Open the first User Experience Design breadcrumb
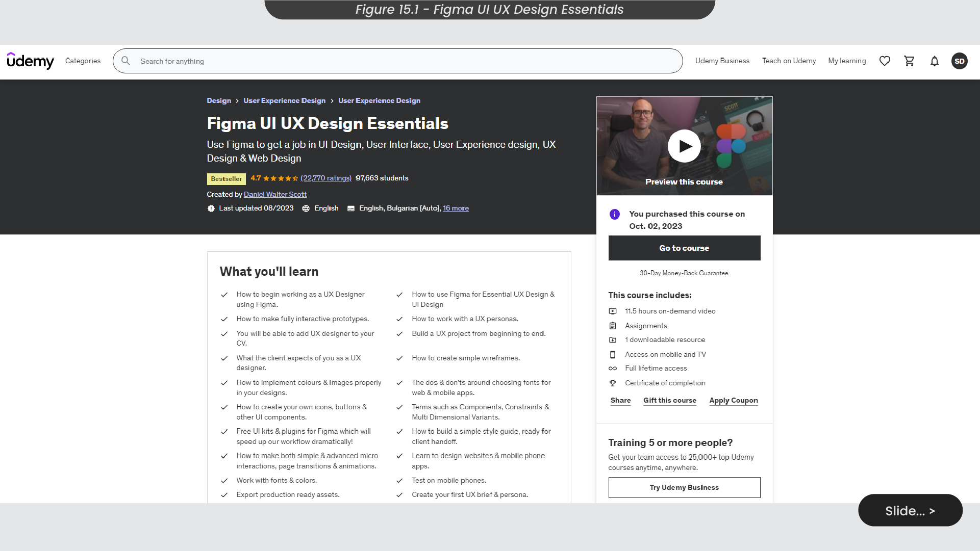This screenshot has width=980, height=551. (284, 100)
